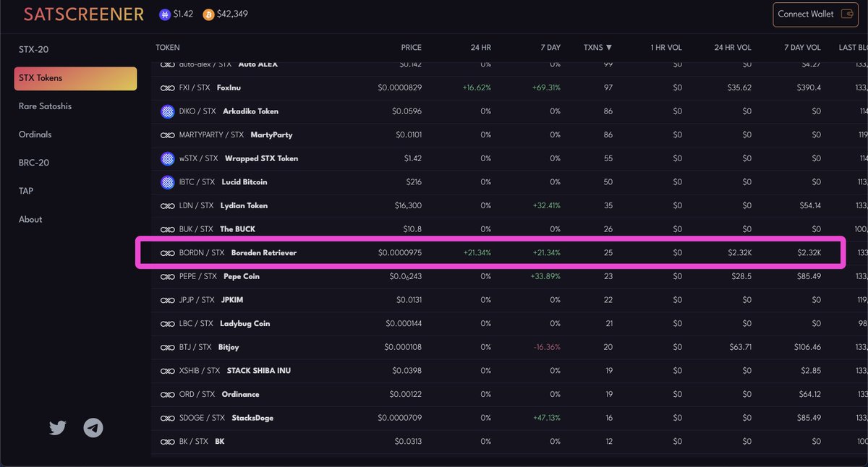Click the wSTX Wrapped STX Token logo
Viewport: 868px width, 467px height.
[167, 158]
